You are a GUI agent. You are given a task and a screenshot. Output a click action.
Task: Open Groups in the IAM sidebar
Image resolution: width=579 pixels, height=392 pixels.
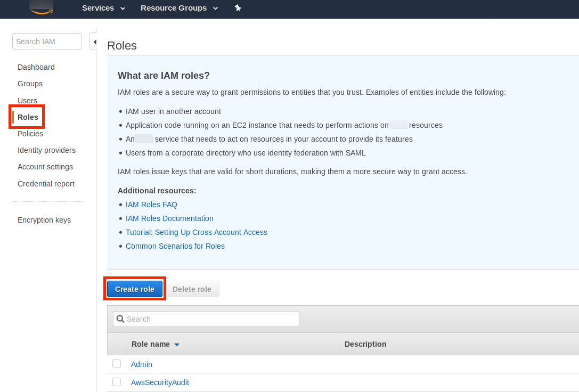tap(30, 84)
